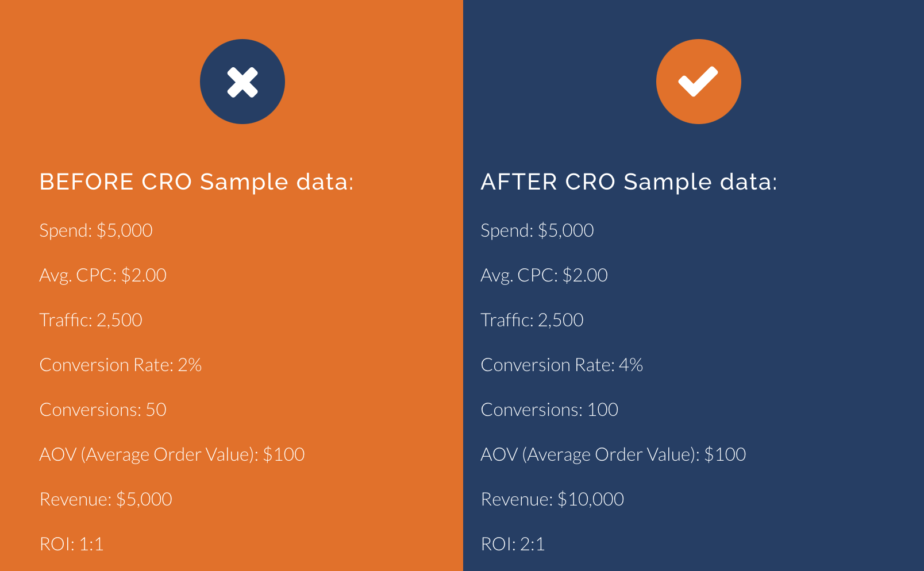This screenshot has width=924, height=571.
Task: Click the Conversion Rate: 2% text
Action: (x=121, y=365)
